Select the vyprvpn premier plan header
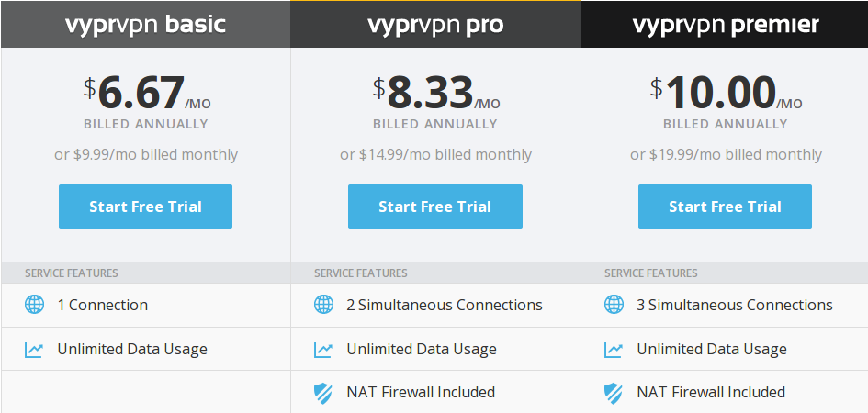 pyautogui.click(x=725, y=25)
